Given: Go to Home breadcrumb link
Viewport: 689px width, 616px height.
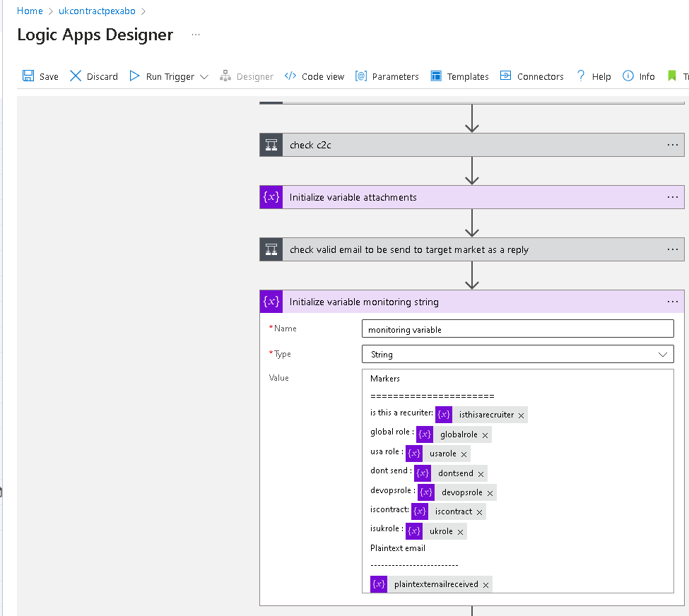Looking at the screenshot, I should (x=30, y=11).
